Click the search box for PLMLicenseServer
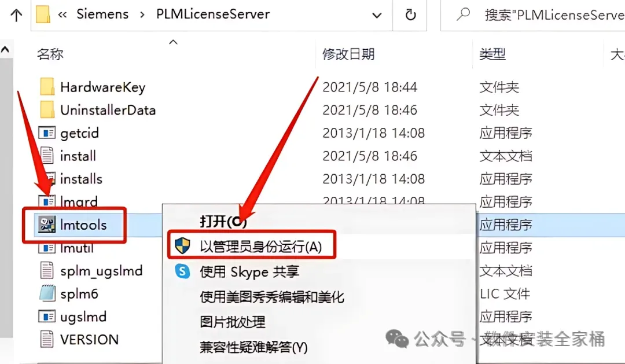 534,15
